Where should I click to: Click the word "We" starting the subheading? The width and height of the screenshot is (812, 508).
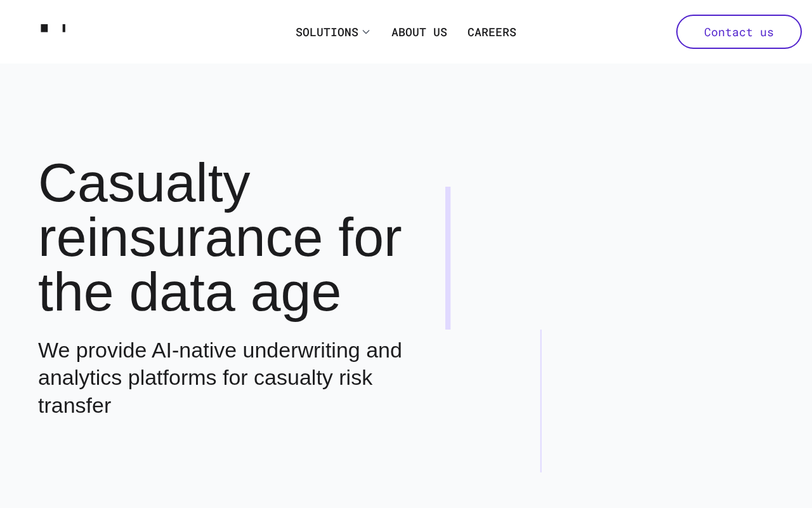[x=52, y=350]
